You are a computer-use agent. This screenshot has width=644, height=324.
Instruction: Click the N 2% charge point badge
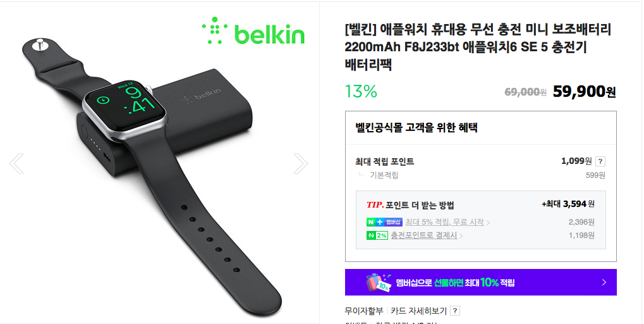(377, 235)
